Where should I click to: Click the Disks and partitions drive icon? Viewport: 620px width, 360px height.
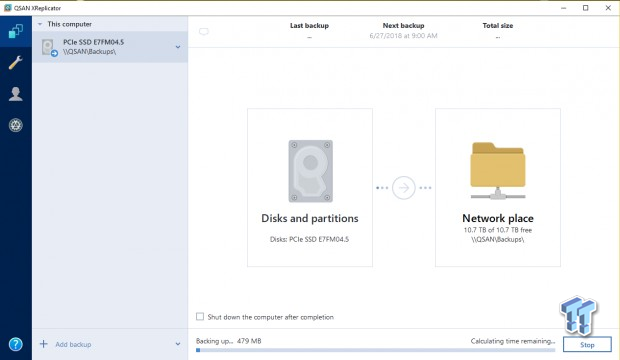310,171
